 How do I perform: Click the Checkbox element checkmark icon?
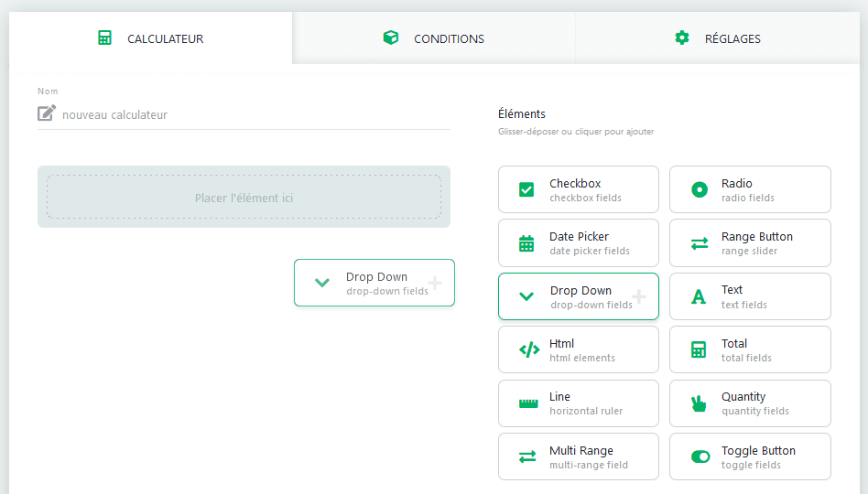[x=526, y=190]
